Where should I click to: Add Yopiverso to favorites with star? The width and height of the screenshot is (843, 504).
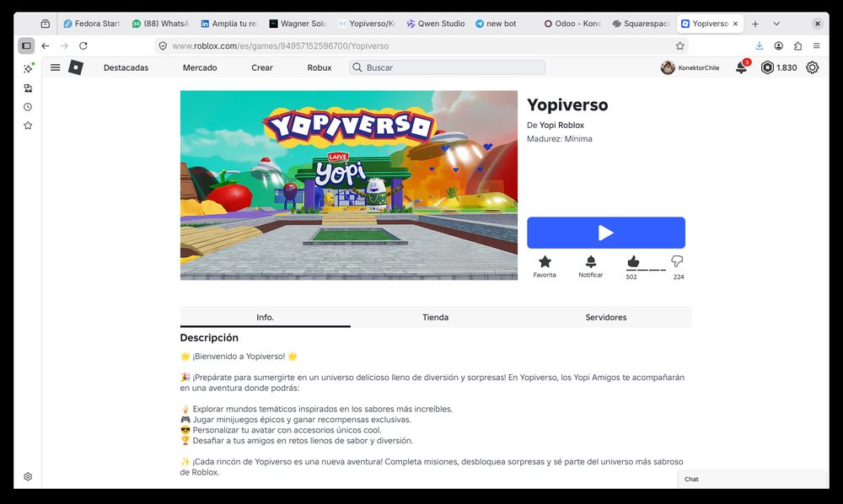click(x=545, y=261)
